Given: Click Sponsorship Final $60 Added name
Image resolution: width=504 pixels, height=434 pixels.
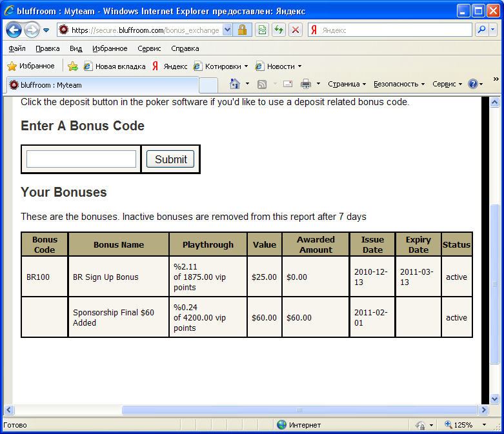Looking at the screenshot, I should 114,317.
